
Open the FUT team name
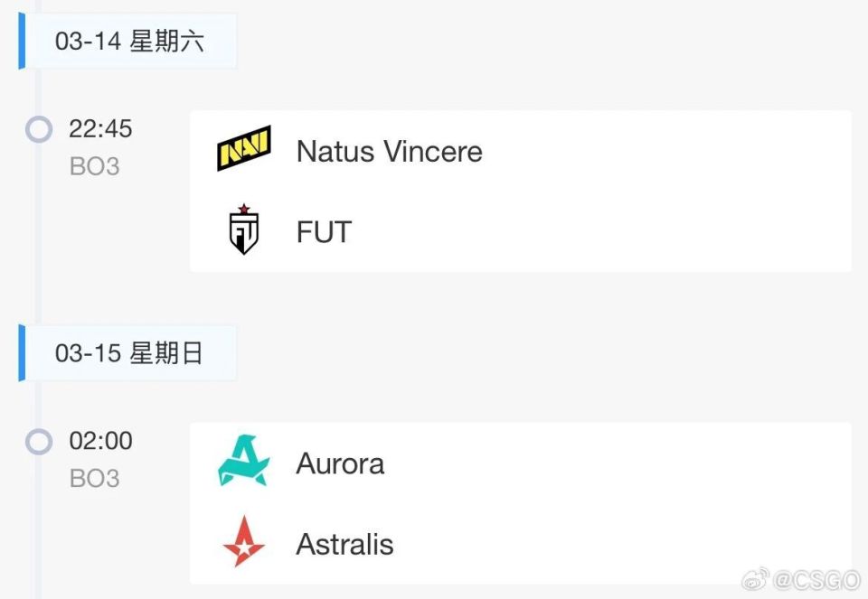tap(324, 232)
